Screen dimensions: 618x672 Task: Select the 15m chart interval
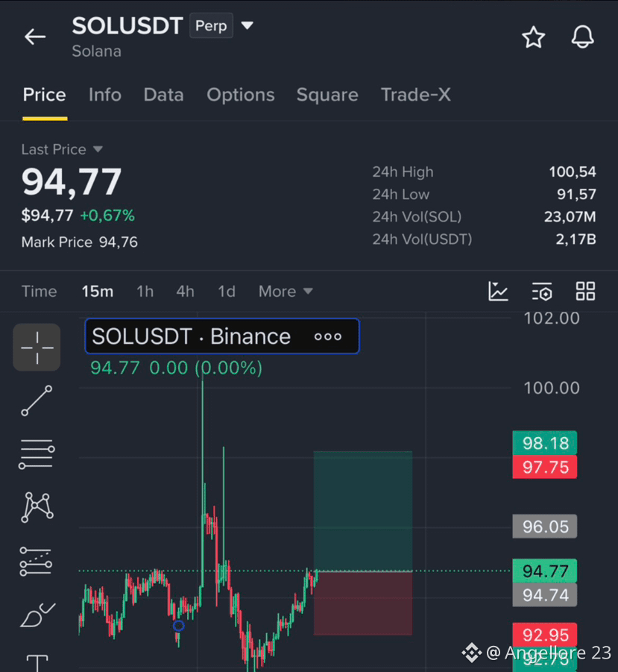coord(98,292)
